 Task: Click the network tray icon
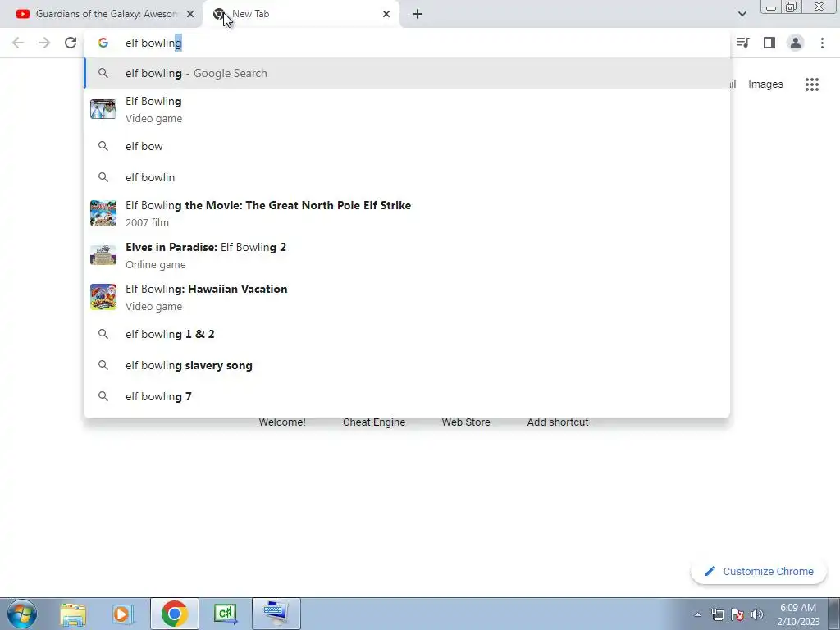[717, 614]
